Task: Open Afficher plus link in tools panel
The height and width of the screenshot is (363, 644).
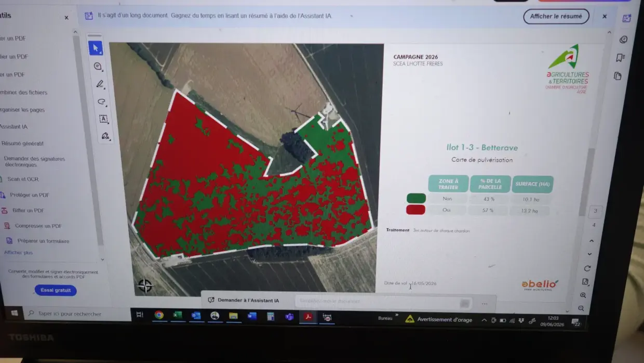Action: (18, 253)
